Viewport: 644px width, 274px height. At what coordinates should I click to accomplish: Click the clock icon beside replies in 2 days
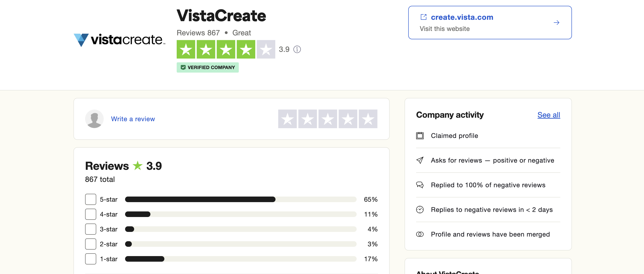[420, 210]
